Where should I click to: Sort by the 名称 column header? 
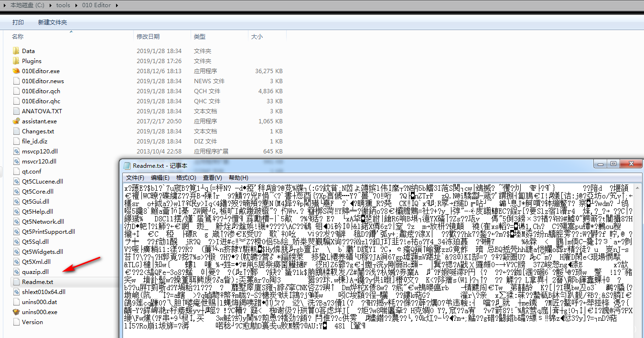point(18,37)
